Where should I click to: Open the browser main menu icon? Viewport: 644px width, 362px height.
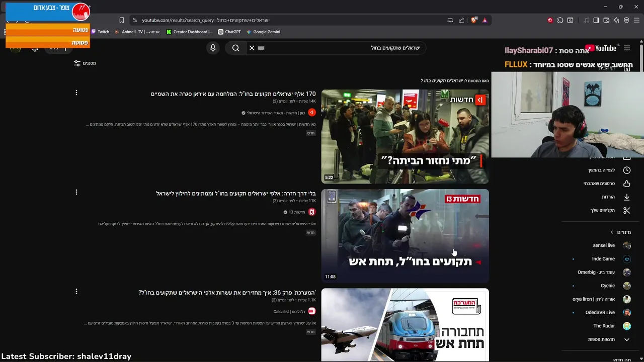637,20
